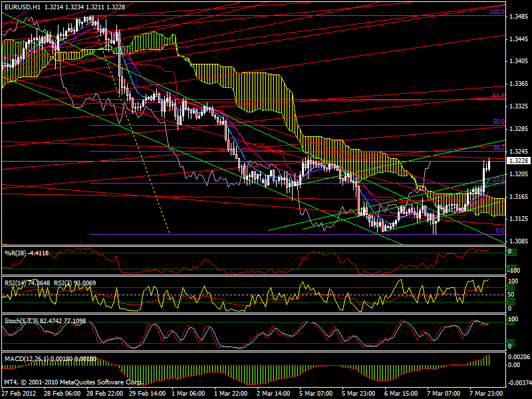Click the 1.3125 price axis label

point(519,219)
